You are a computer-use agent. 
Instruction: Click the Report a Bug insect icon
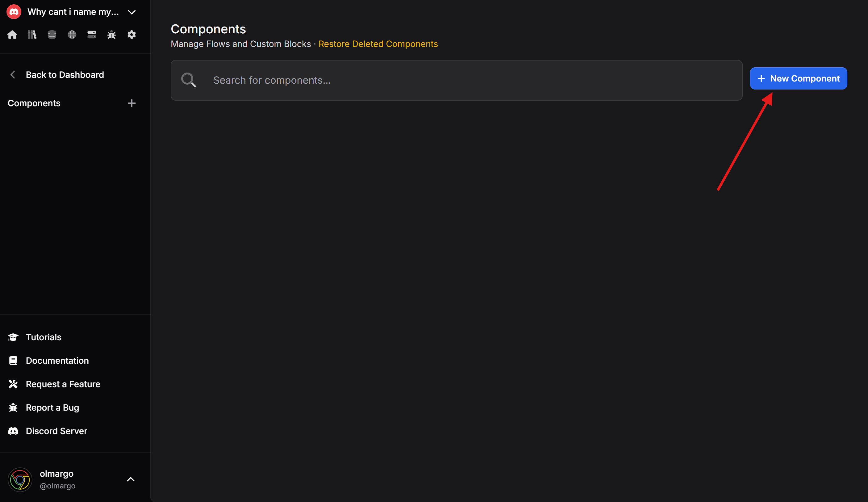13,407
